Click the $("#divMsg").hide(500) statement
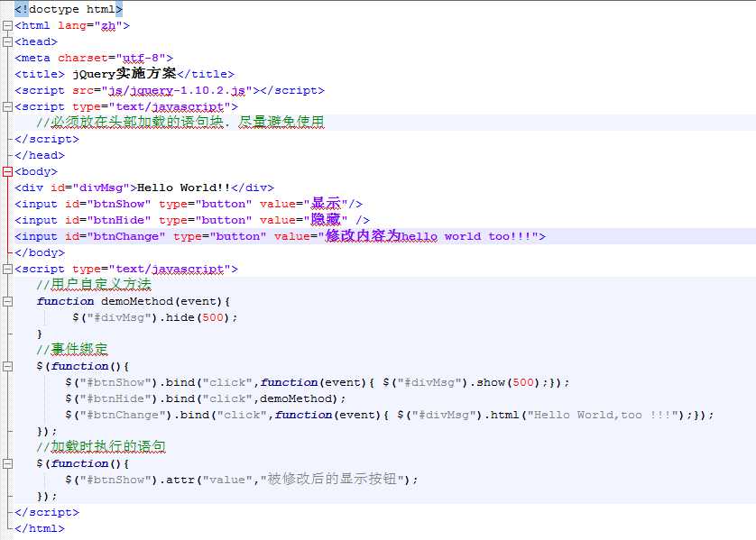Screen dimensions: 756x540 (x=155, y=318)
